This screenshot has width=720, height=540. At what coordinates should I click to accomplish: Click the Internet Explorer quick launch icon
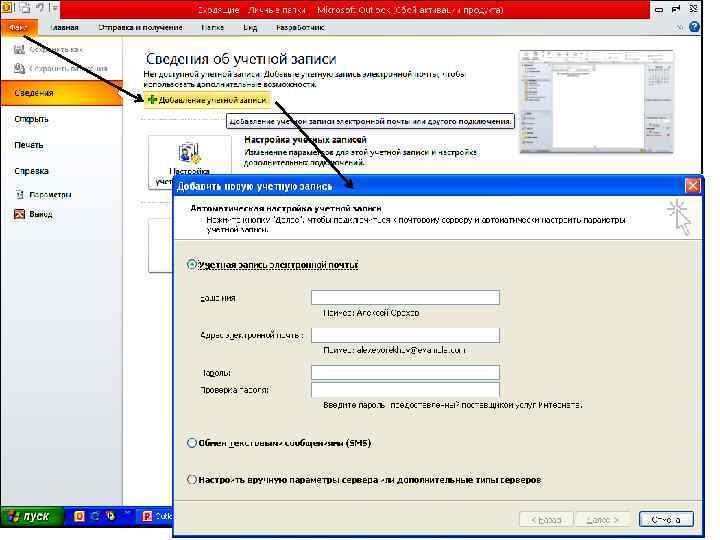[x=96, y=516]
